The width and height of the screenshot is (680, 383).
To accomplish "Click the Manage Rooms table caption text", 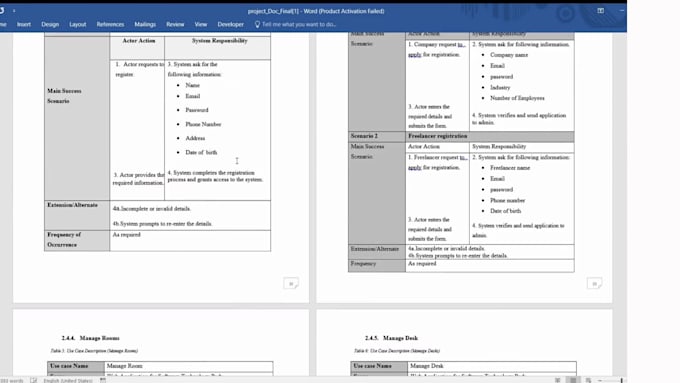I will tap(94, 350).
